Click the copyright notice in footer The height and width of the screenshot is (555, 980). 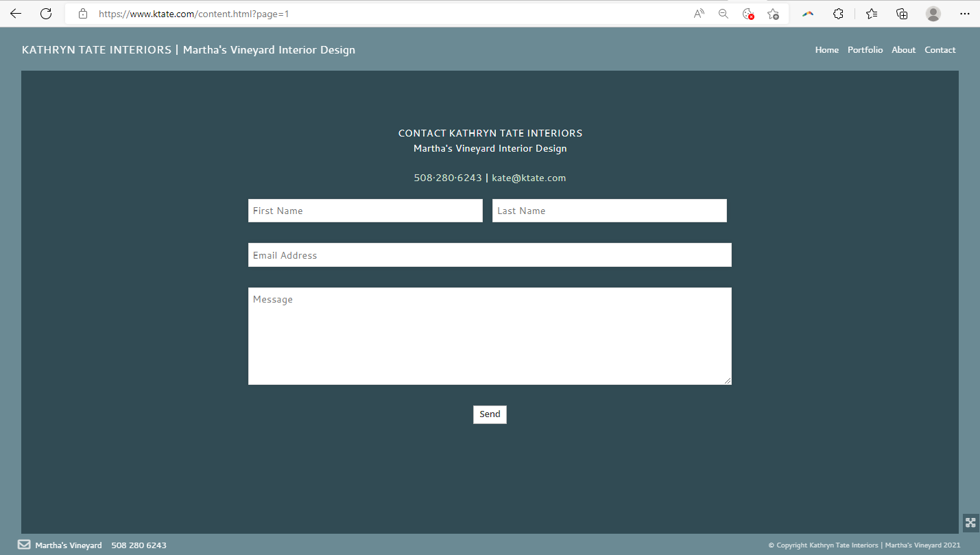[864, 545]
